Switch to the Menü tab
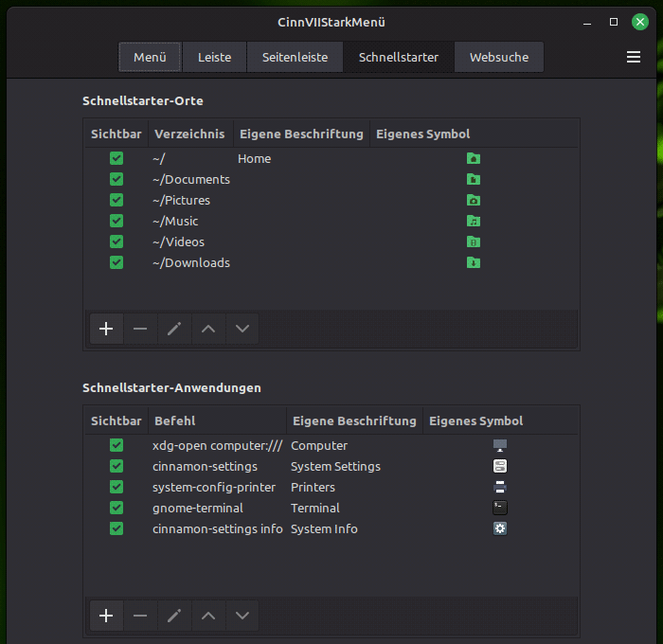 tap(150, 57)
